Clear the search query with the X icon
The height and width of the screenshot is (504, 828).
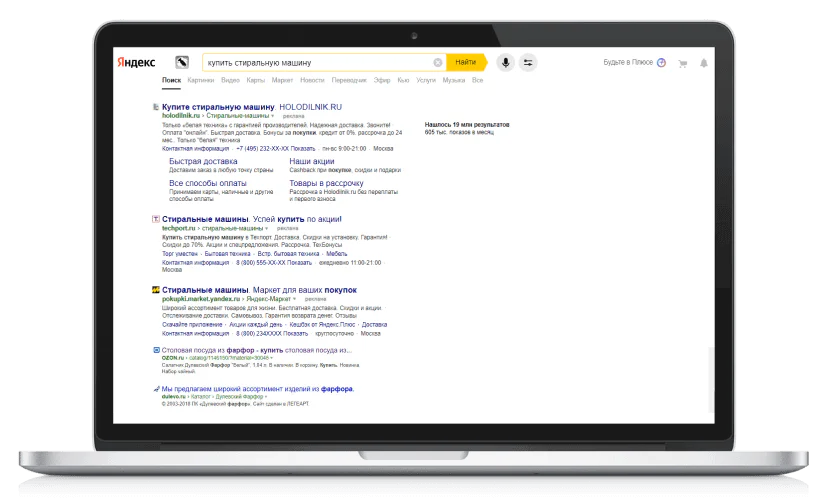click(438, 62)
